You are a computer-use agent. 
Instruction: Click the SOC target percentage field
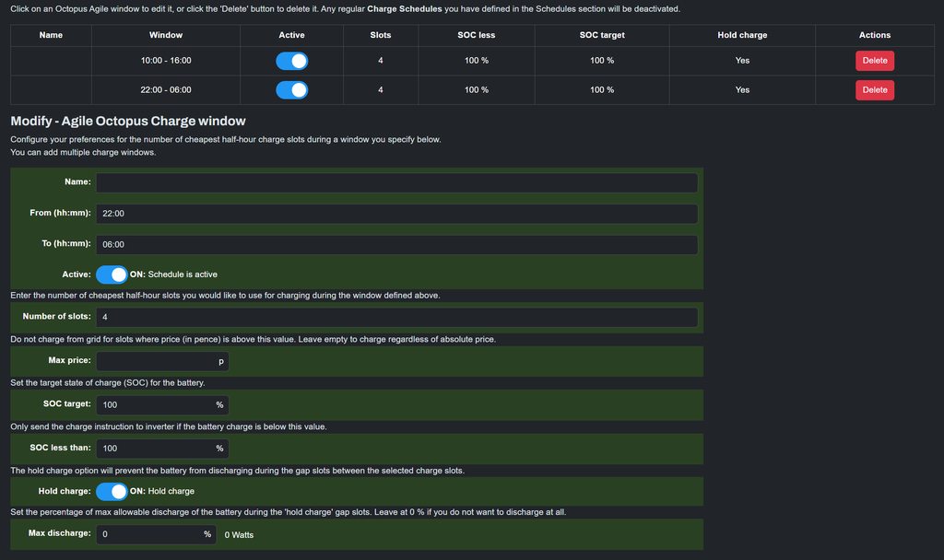point(155,404)
